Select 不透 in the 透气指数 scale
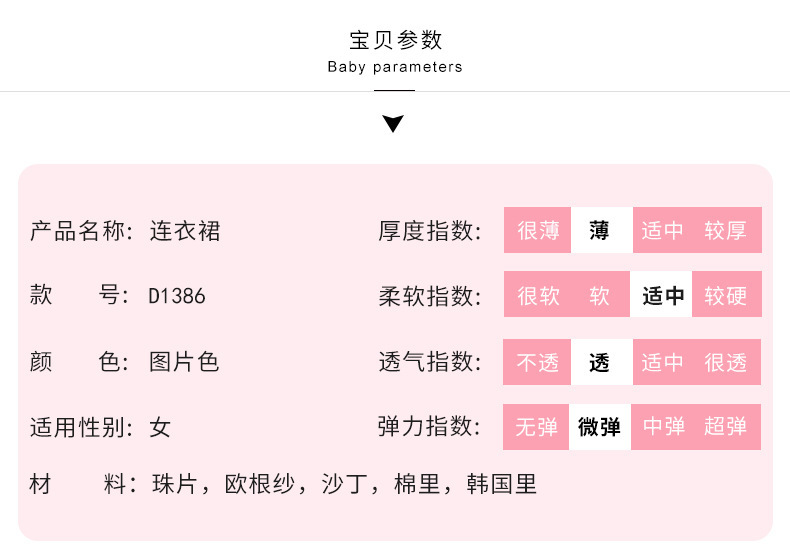Viewport: 790px width, 558px height. click(x=538, y=362)
